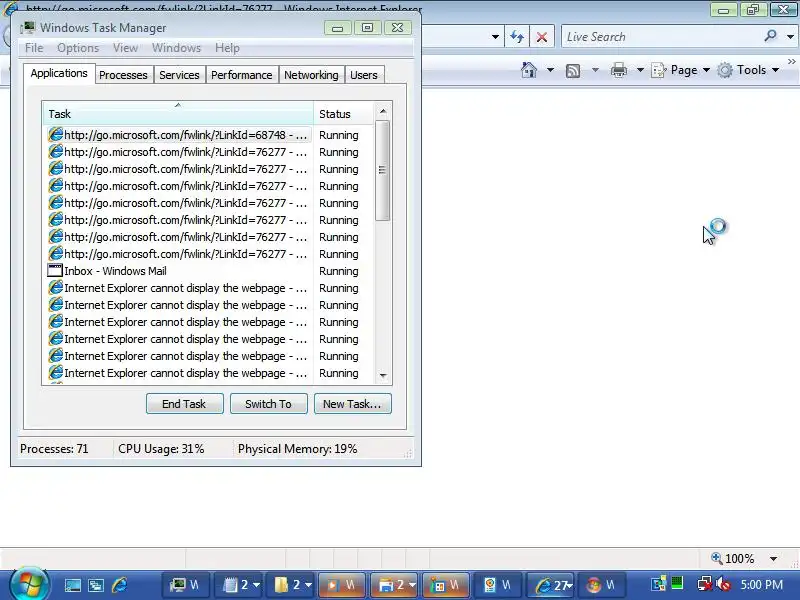Switch to the Networking tab
The height and width of the screenshot is (600, 800).
311,75
